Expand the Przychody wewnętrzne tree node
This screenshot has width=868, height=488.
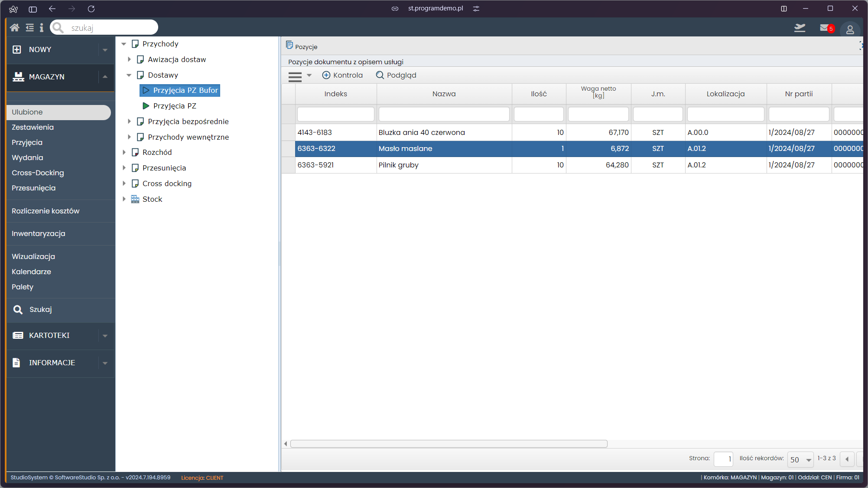pyautogui.click(x=129, y=137)
